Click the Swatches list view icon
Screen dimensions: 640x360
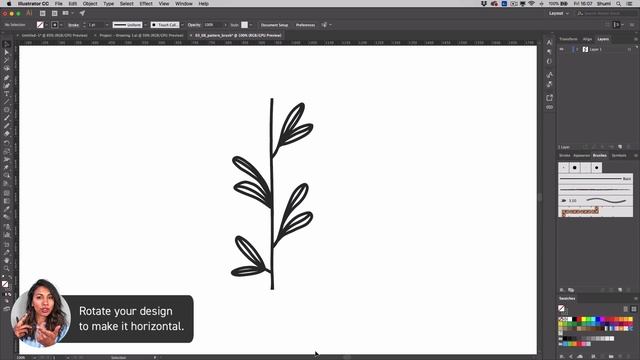click(626, 309)
